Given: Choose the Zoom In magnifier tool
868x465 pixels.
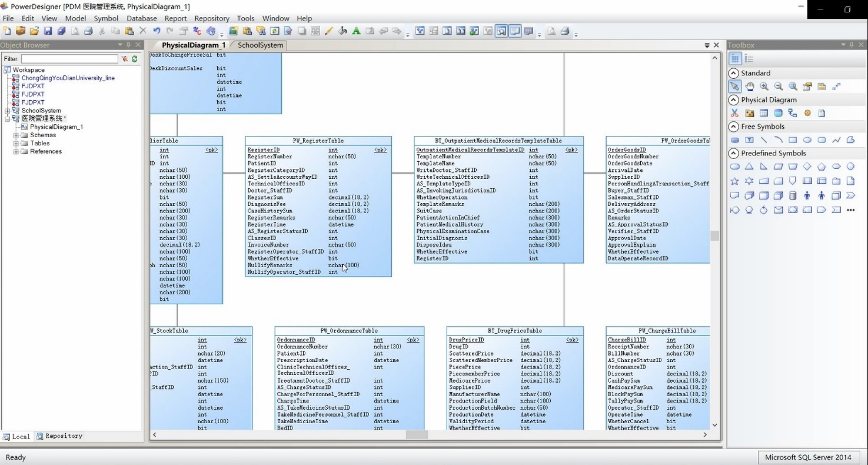Looking at the screenshot, I should pyautogui.click(x=764, y=87).
